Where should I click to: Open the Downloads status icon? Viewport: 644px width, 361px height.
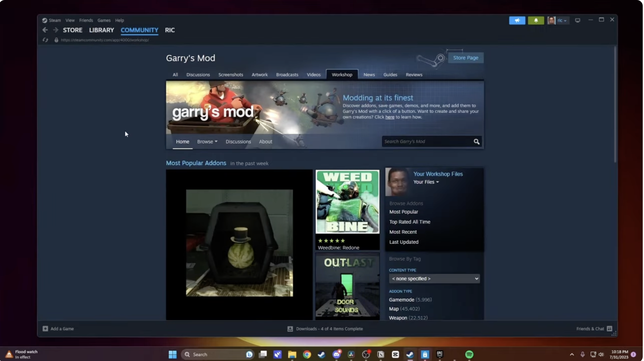[291, 329]
